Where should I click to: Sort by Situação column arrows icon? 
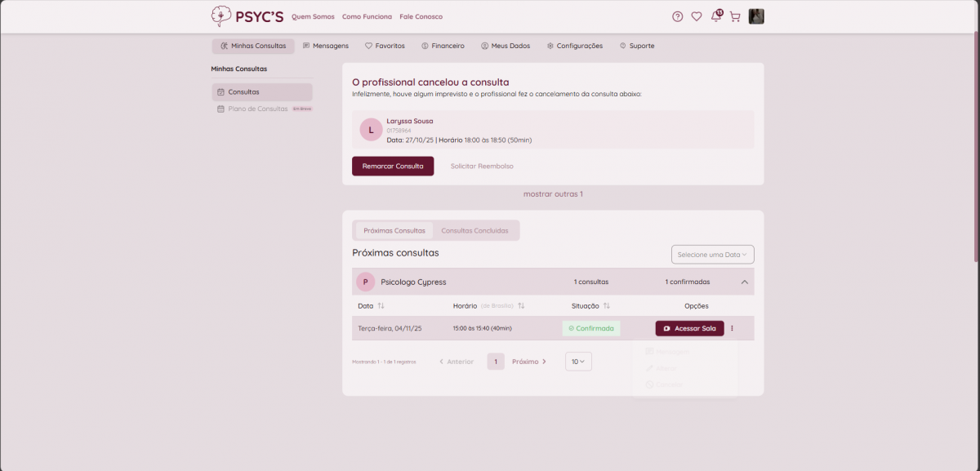pyautogui.click(x=607, y=306)
